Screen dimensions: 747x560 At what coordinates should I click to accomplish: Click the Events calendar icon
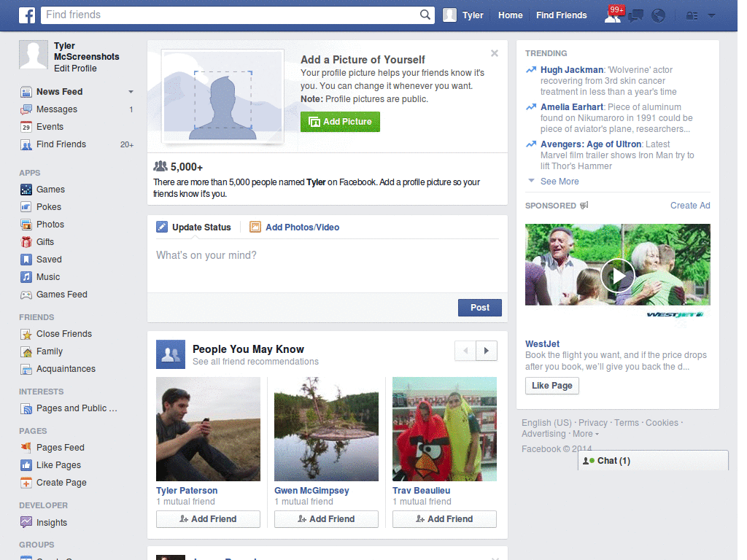click(x=26, y=127)
